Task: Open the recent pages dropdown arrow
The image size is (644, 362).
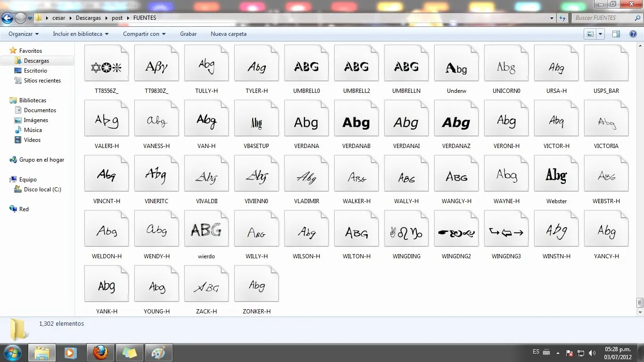Action: [30, 18]
